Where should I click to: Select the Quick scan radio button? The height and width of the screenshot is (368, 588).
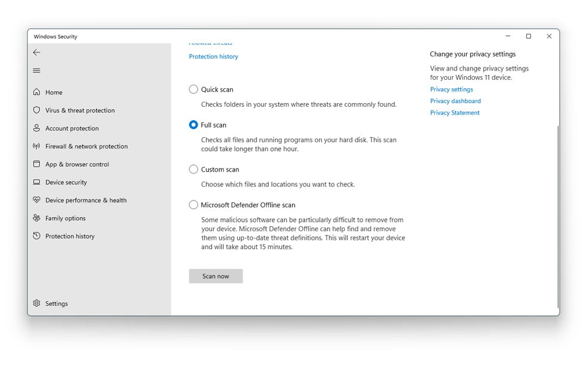click(x=193, y=90)
